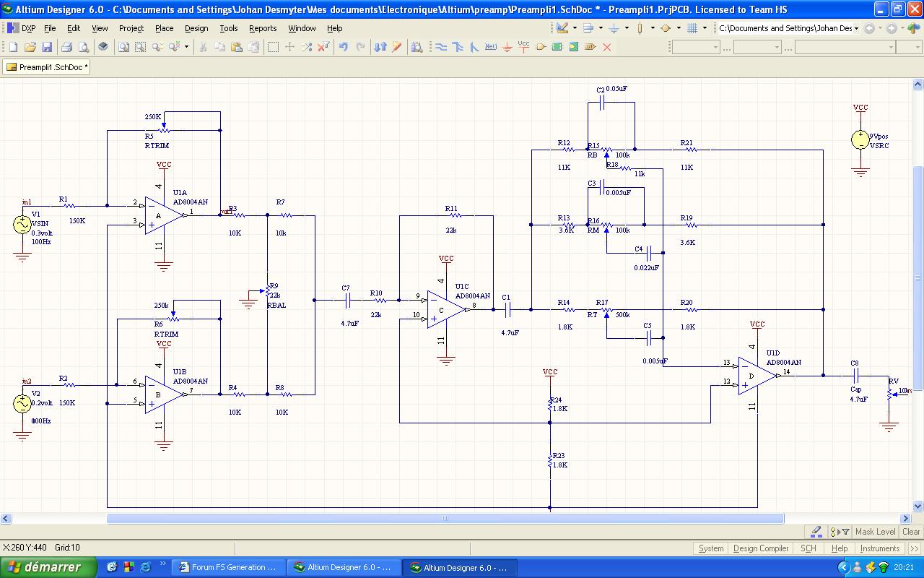Image resolution: width=924 pixels, height=578 pixels.
Task: Expand the digital devices dropdown
Action: coord(653,28)
